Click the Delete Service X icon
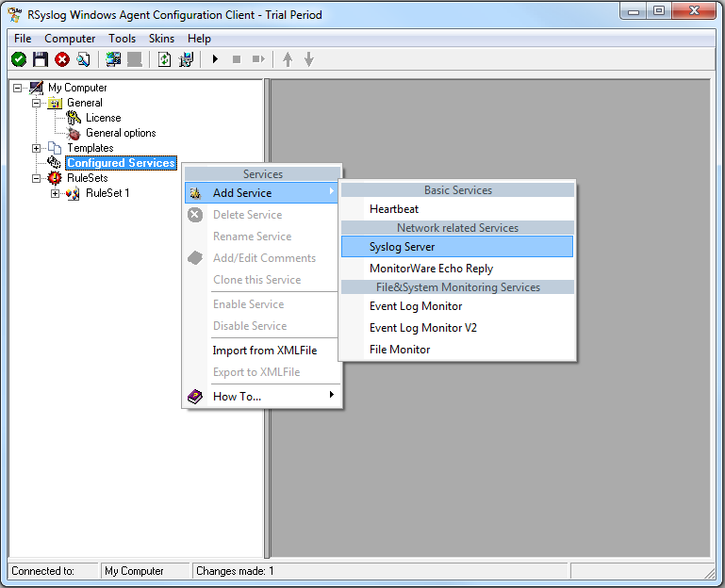This screenshot has height=588, width=725. (x=195, y=215)
